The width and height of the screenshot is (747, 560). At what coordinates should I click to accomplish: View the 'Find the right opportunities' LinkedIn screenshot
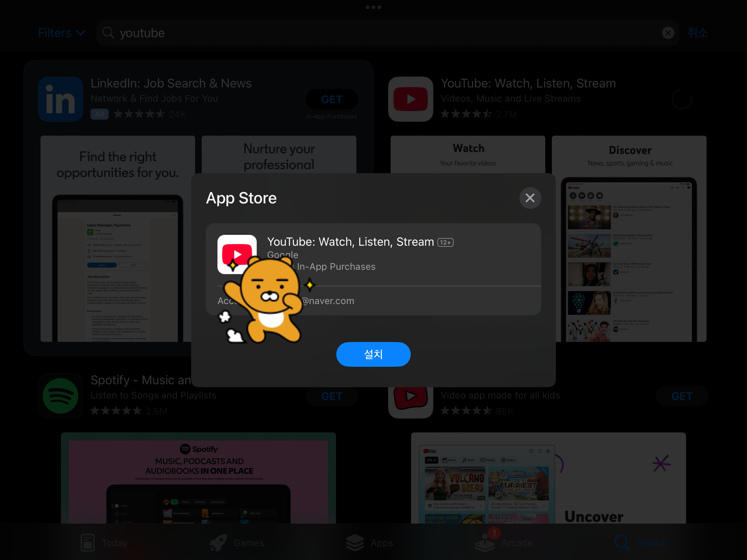118,239
